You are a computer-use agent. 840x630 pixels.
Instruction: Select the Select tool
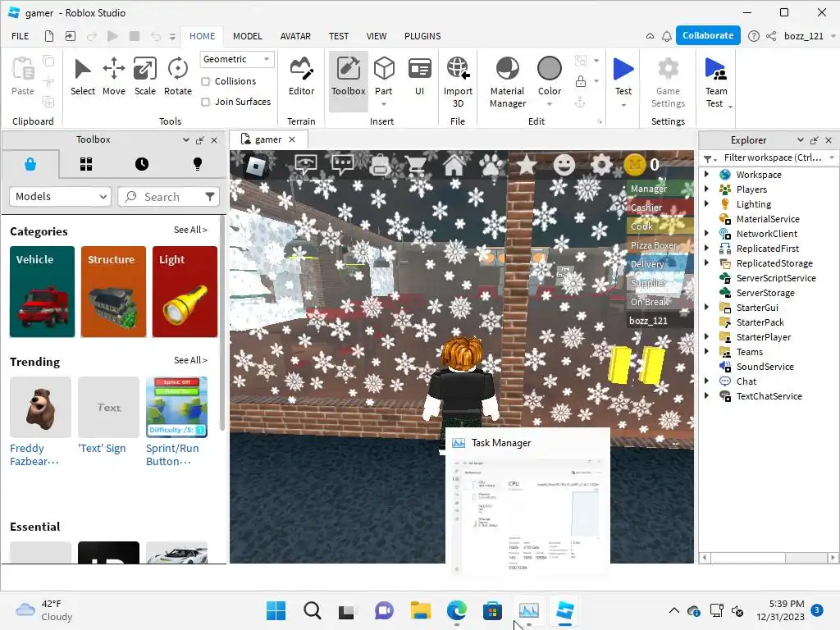83,76
